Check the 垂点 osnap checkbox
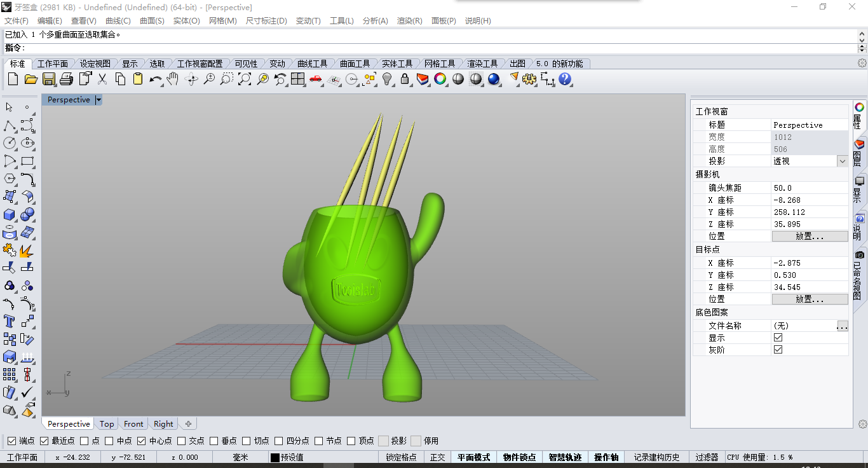 coord(214,441)
